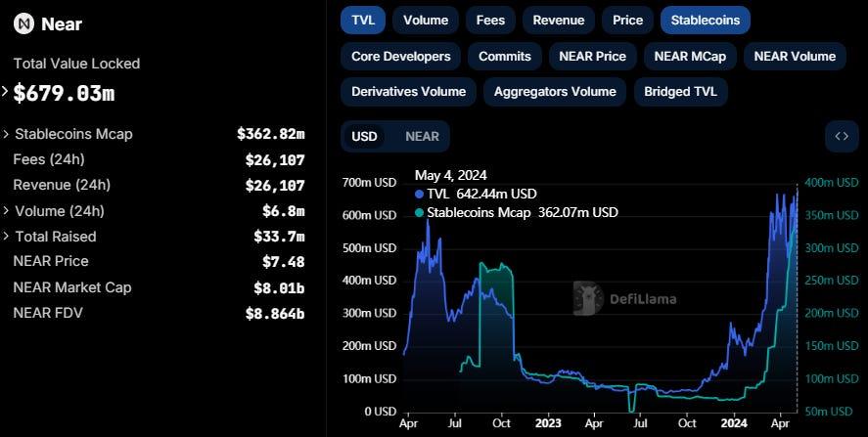This screenshot has width=868, height=437.
Task: Click the Revenue (24h) label
Action: coord(62,185)
